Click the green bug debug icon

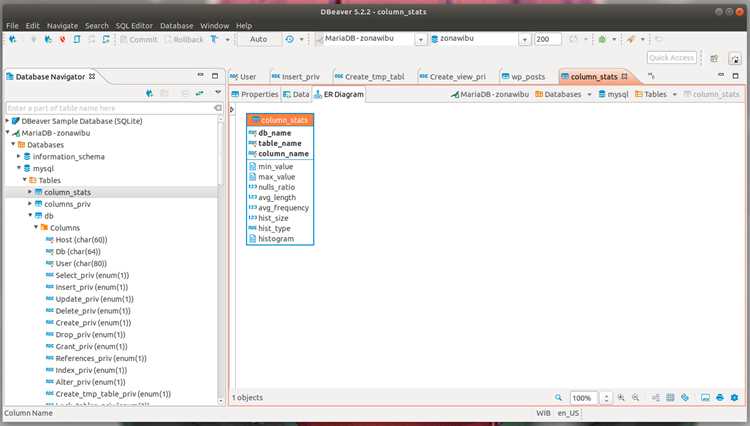click(x=602, y=39)
